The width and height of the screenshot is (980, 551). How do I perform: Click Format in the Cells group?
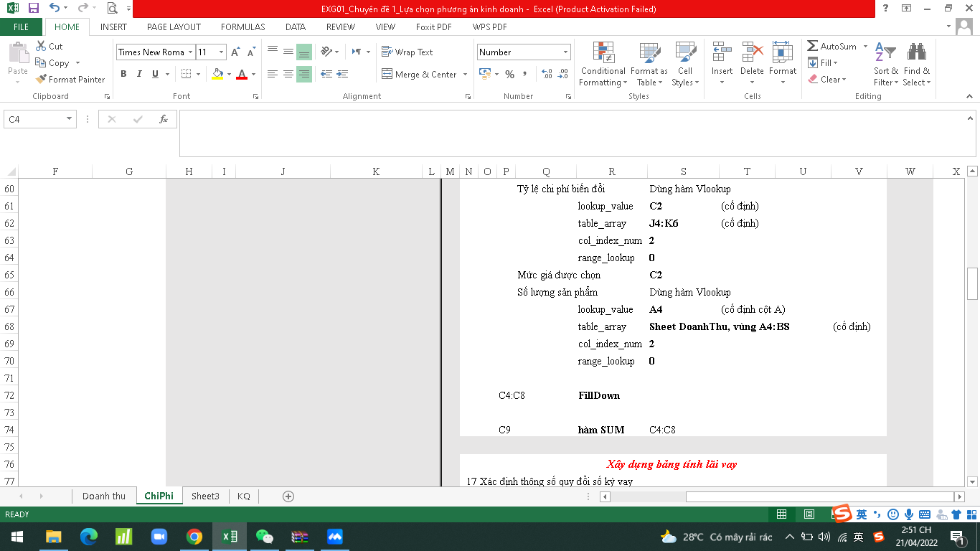(783, 65)
